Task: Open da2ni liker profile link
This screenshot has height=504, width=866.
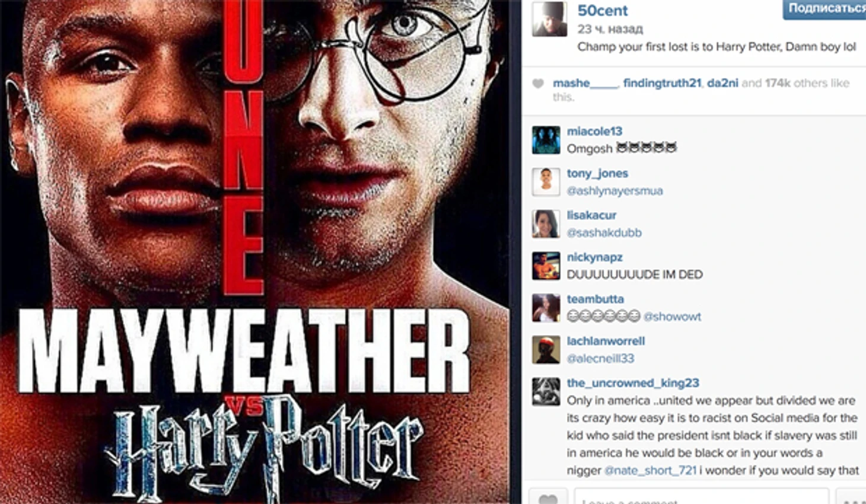Action: pos(722,83)
